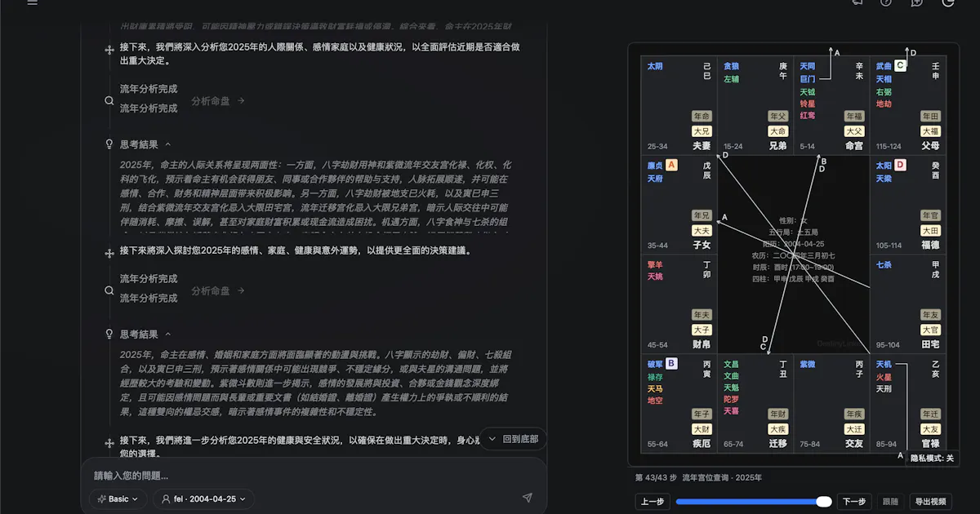Click the white slider thumb at step 43
Screen dimensions: 980x514
coord(824,502)
